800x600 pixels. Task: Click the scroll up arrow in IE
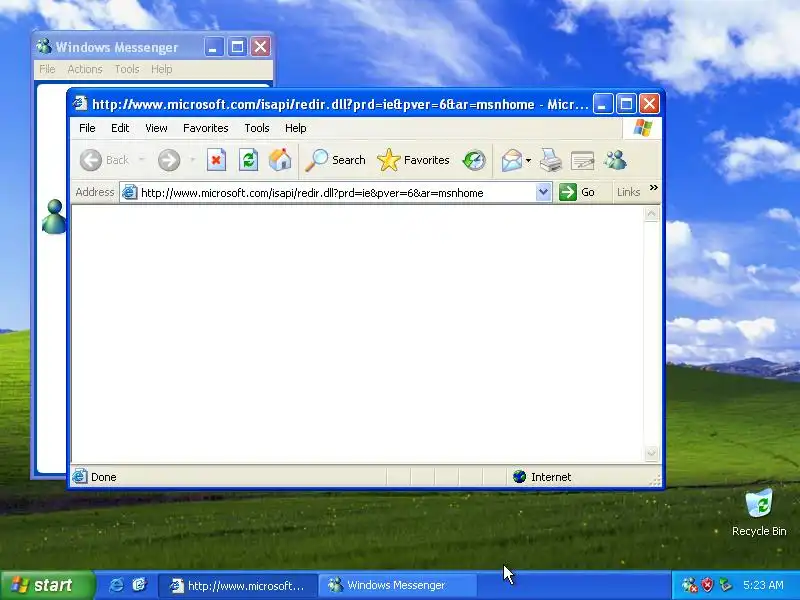tap(651, 214)
